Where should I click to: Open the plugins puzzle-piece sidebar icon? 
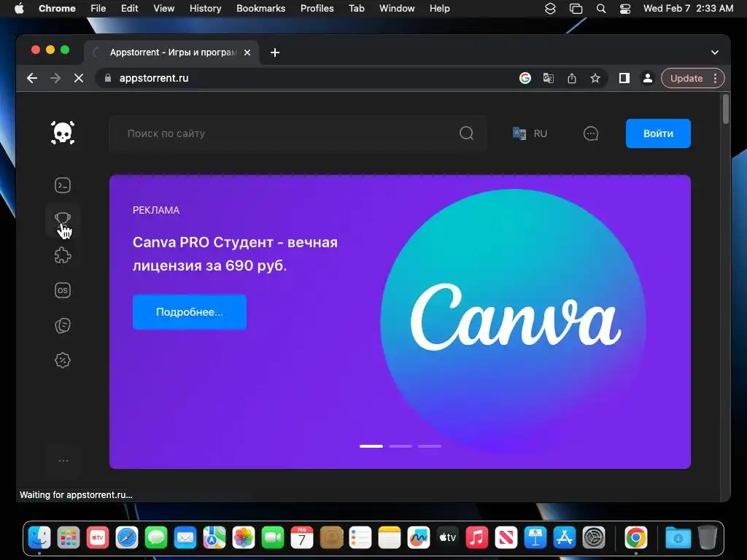pos(63,255)
